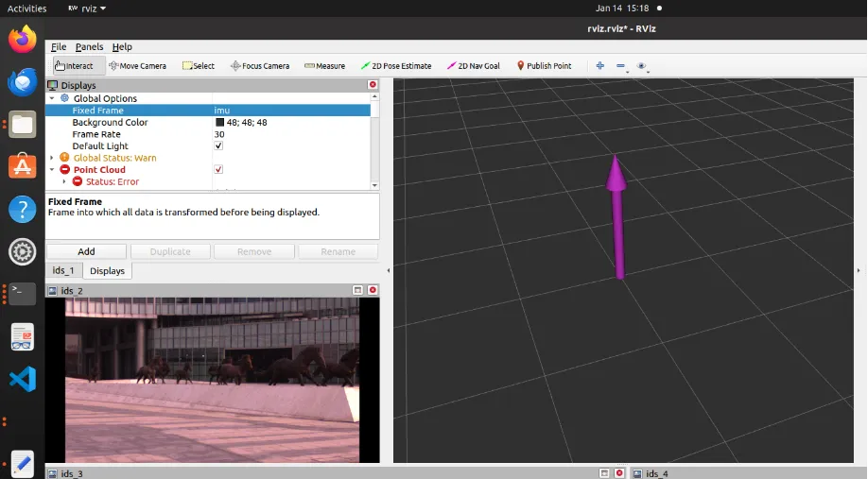Click the Global Status warning icon
This screenshot has width=868, height=479.
coord(64,158)
